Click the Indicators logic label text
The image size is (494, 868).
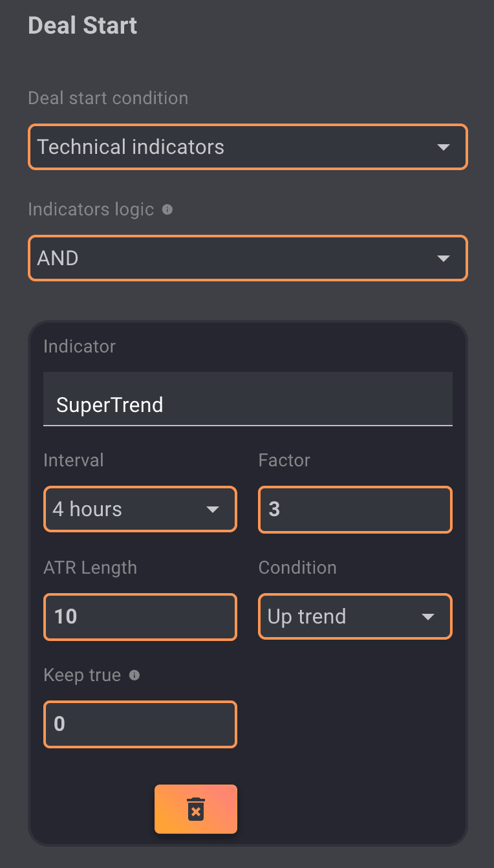(x=91, y=210)
